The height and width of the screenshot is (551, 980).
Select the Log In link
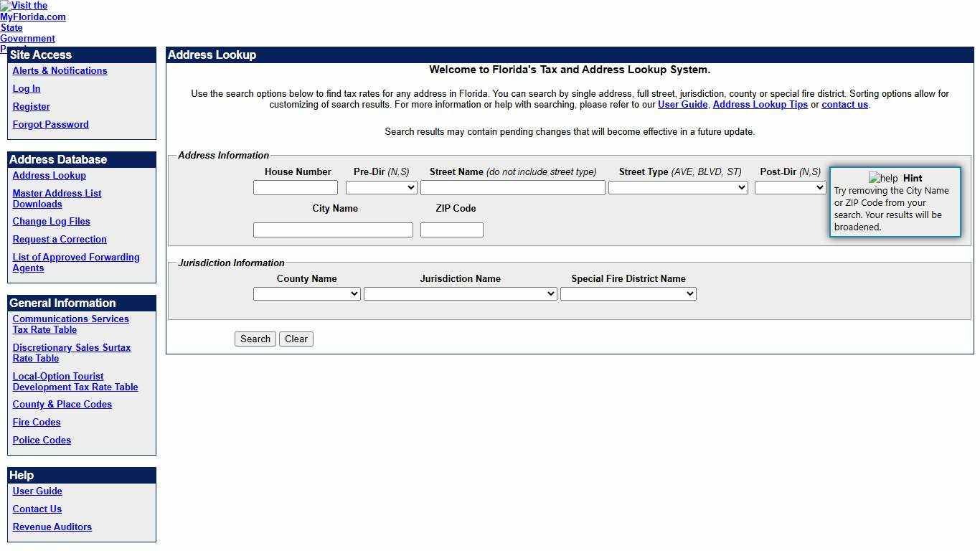pyautogui.click(x=26, y=88)
